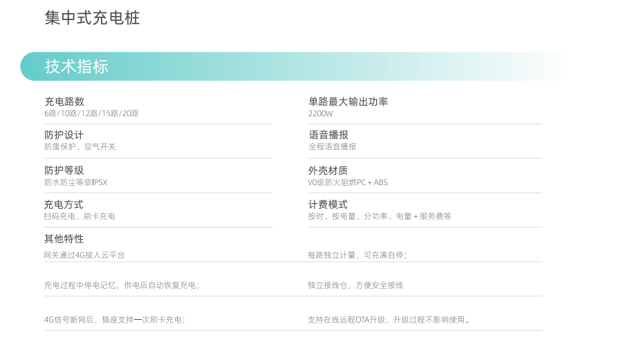Viewport: 621px width, 364px height.
Task: Select the 支持在线远程OTA升级 line
Action: [389, 320]
